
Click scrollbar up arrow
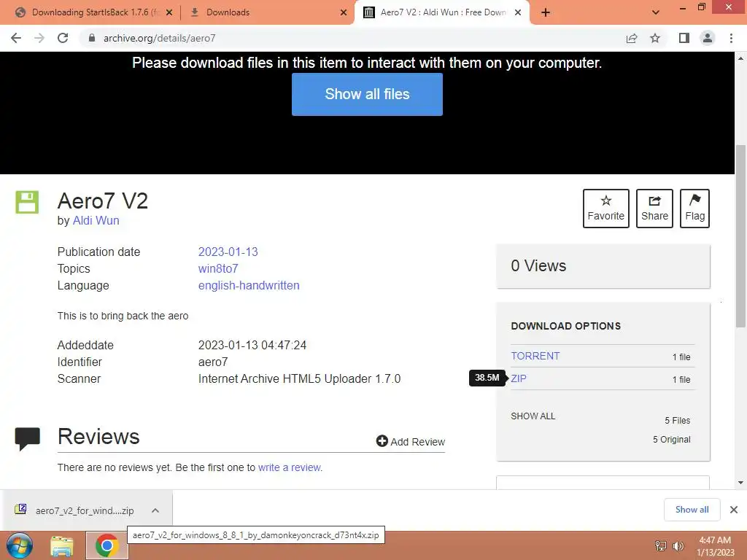(x=740, y=58)
